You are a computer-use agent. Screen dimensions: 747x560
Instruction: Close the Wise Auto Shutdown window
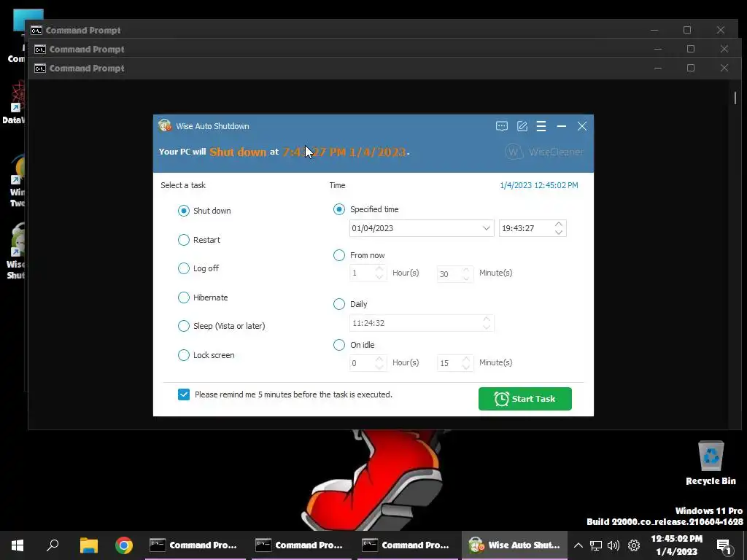pyautogui.click(x=582, y=126)
